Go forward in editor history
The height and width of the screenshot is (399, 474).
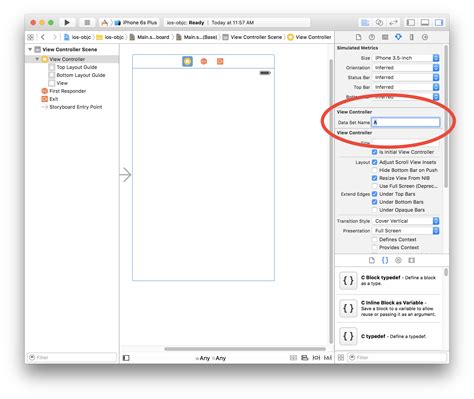coord(54,37)
